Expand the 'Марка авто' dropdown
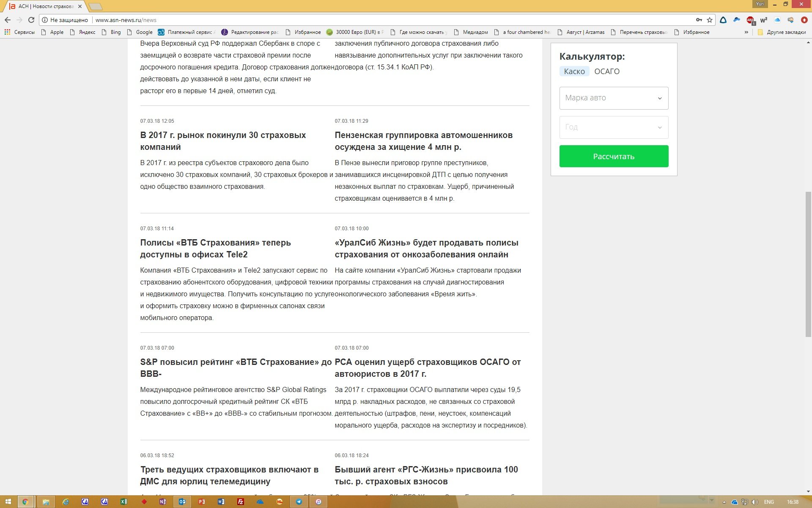Image resolution: width=812 pixels, height=508 pixels. click(614, 98)
